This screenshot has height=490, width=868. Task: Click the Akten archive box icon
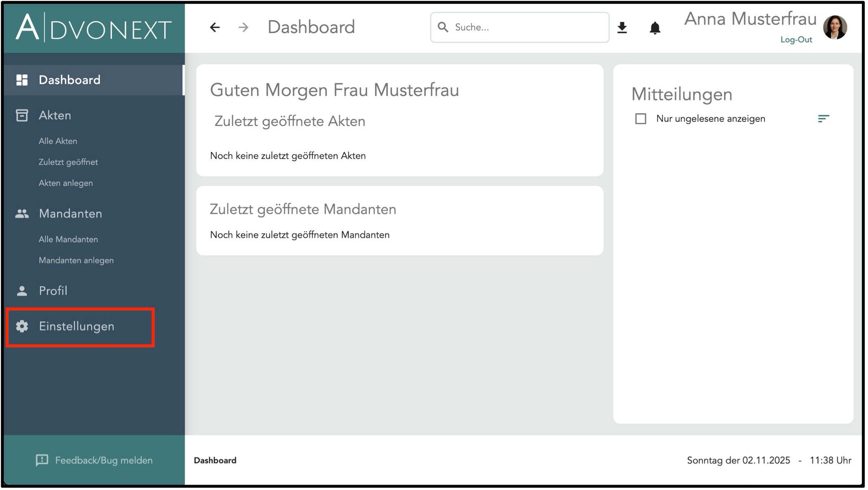pos(22,116)
